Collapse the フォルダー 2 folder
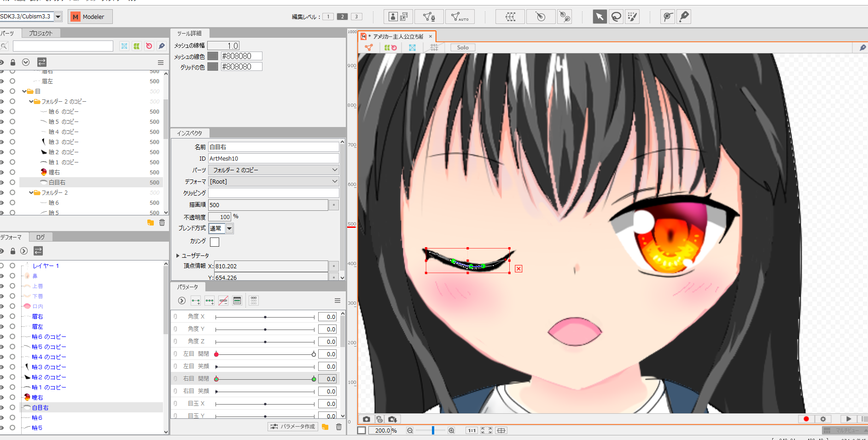The height and width of the screenshot is (440, 868). [x=31, y=192]
